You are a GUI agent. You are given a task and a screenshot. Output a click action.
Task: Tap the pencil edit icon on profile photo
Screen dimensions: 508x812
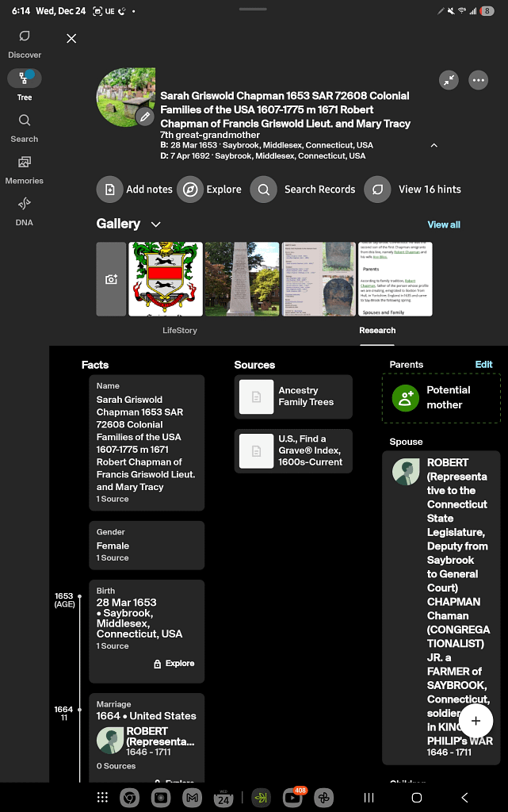[144, 117]
